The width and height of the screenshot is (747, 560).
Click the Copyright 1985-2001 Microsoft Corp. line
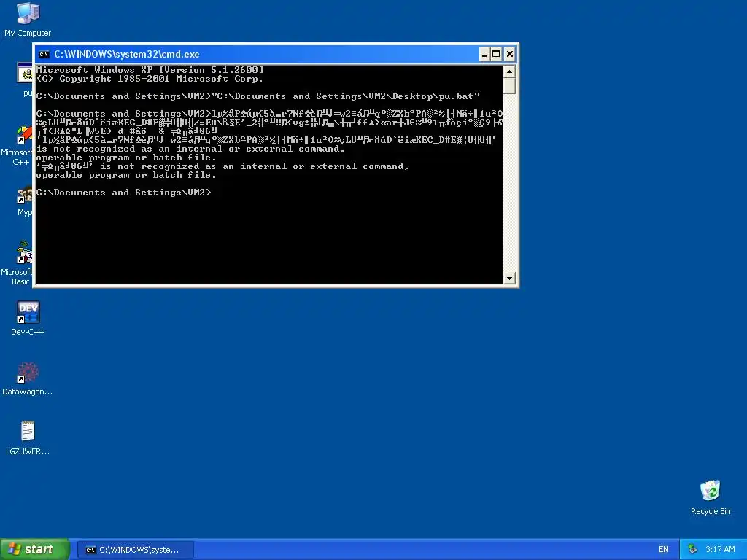[x=149, y=79]
